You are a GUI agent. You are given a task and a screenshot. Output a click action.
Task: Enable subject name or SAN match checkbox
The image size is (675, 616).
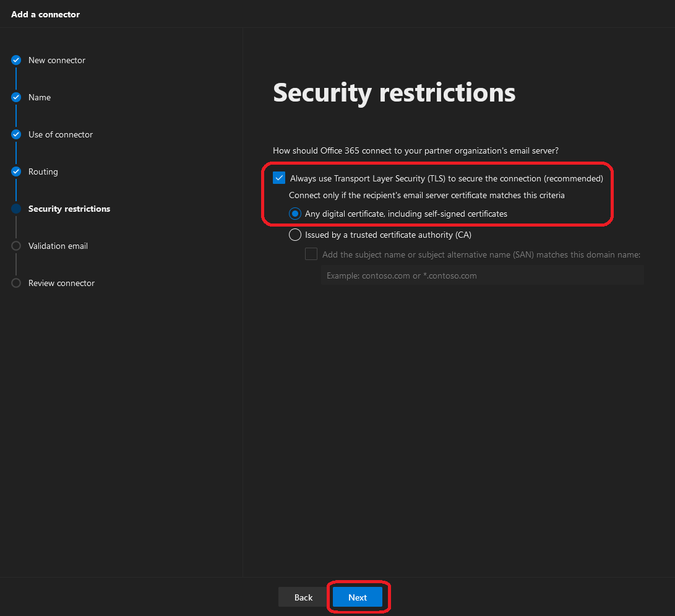[311, 254]
